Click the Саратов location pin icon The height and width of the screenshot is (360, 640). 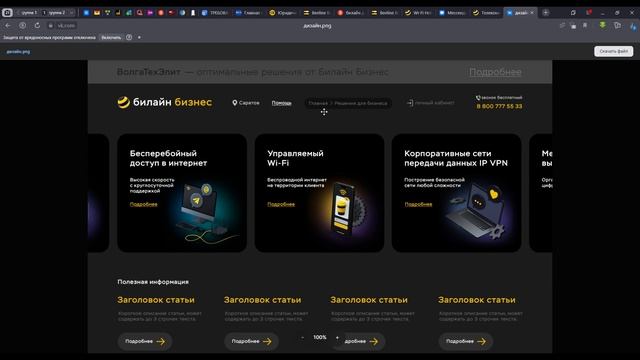(235, 103)
